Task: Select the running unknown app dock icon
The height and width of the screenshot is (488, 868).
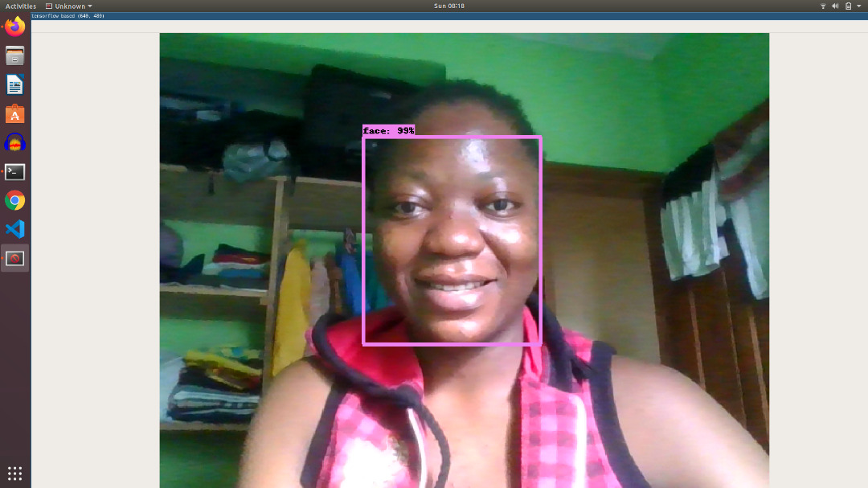Action: pos(15,258)
